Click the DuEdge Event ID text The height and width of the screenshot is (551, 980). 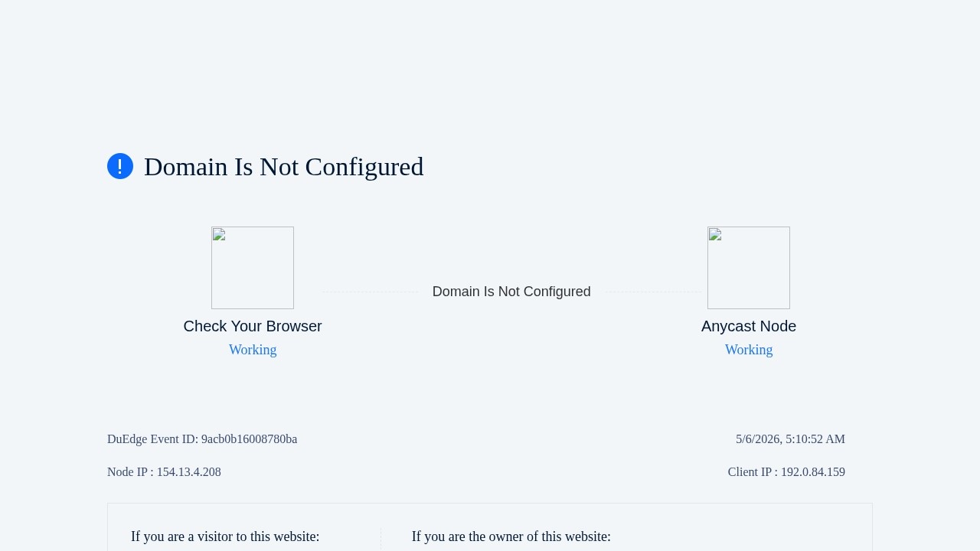click(x=202, y=439)
